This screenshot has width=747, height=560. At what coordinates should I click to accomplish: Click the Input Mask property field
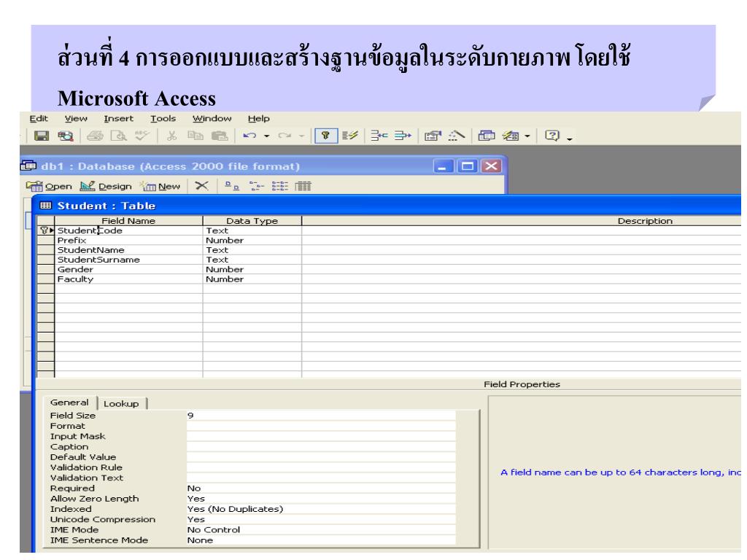321,437
